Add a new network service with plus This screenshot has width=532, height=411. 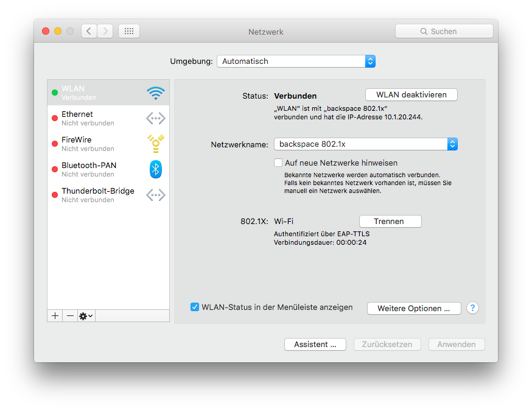[x=55, y=316]
